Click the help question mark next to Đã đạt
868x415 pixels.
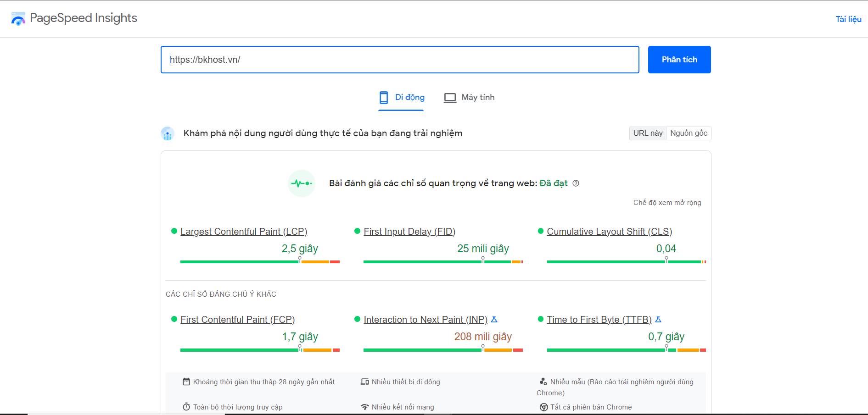pyautogui.click(x=576, y=183)
